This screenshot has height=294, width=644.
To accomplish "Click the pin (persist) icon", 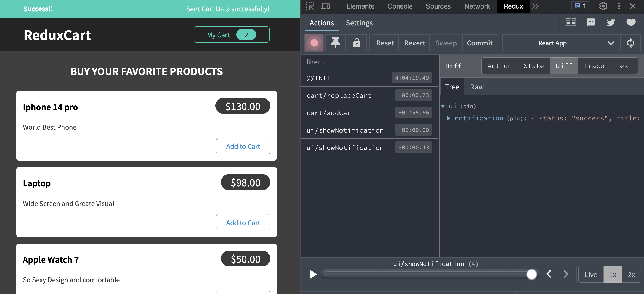I will point(335,43).
